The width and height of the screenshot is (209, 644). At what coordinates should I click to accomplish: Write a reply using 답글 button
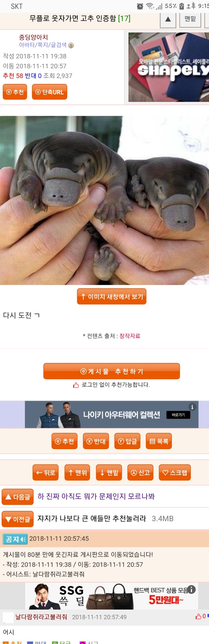point(127,441)
